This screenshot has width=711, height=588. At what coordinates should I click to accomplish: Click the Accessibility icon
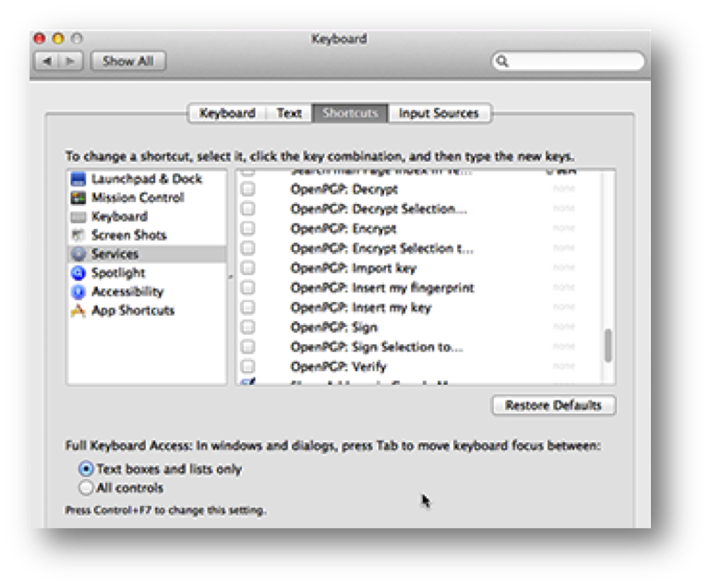point(78,292)
